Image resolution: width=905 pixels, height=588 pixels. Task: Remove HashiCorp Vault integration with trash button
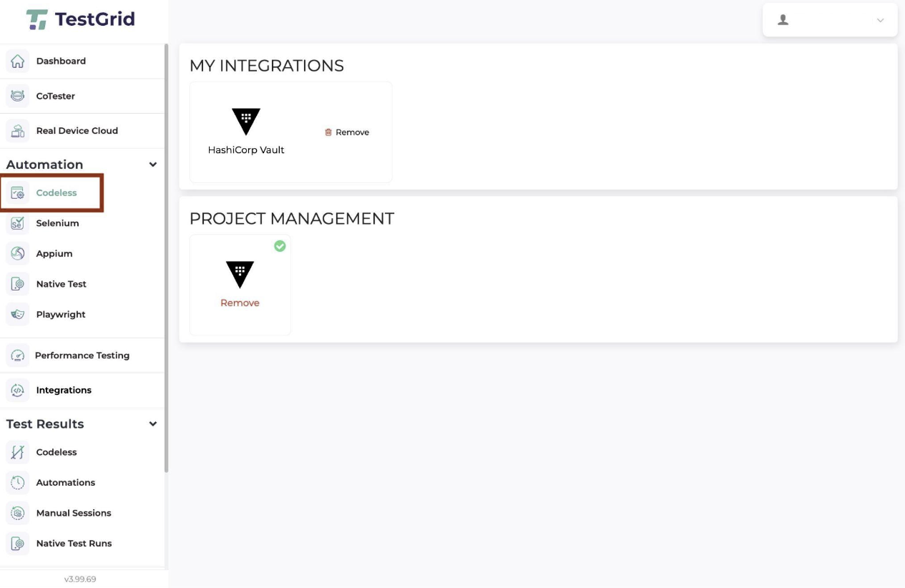[347, 132]
